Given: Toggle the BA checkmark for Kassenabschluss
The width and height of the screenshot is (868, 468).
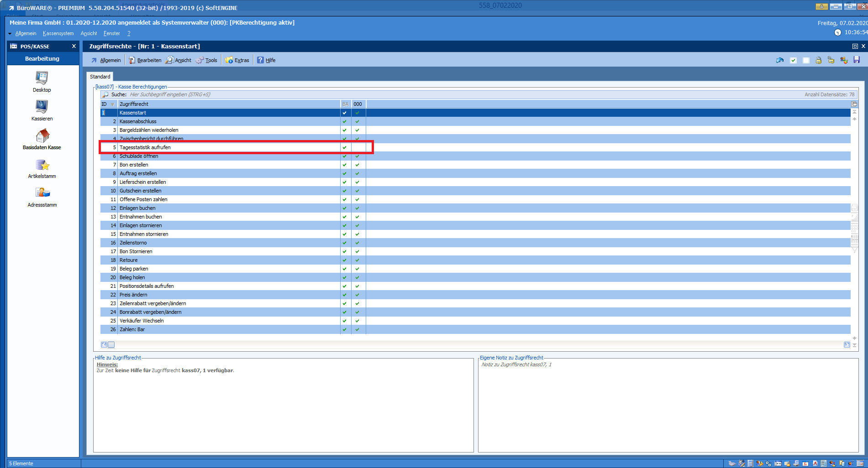Looking at the screenshot, I should [x=345, y=121].
